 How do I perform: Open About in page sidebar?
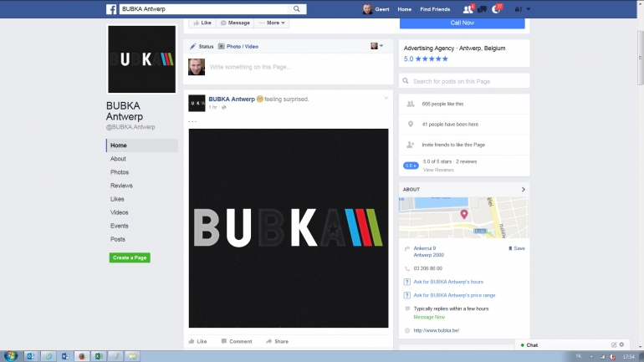pos(118,159)
